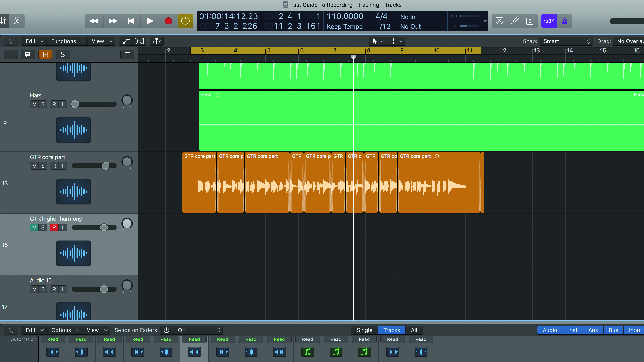Toggle Solo on Hats track
The width and height of the screenshot is (644, 362).
tap(43, 104)
